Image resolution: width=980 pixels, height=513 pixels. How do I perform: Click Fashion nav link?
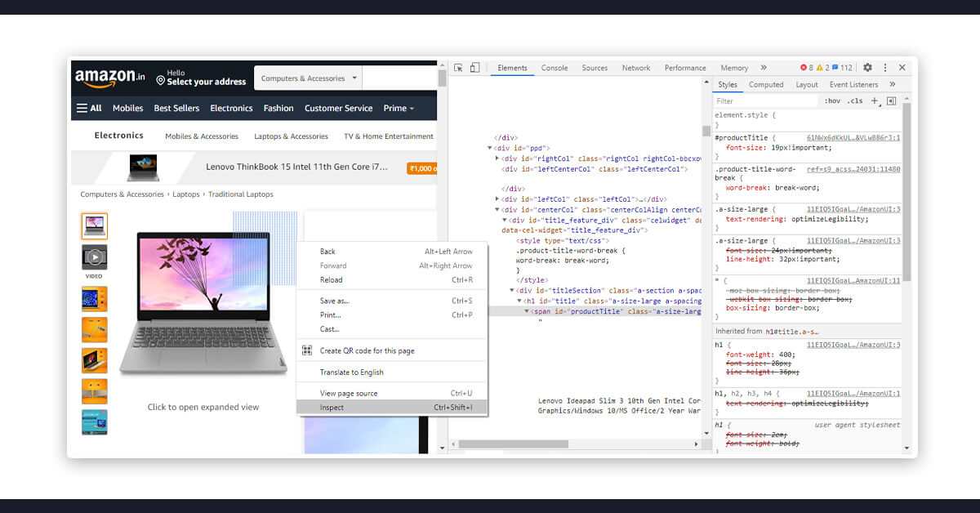point(278,108)
